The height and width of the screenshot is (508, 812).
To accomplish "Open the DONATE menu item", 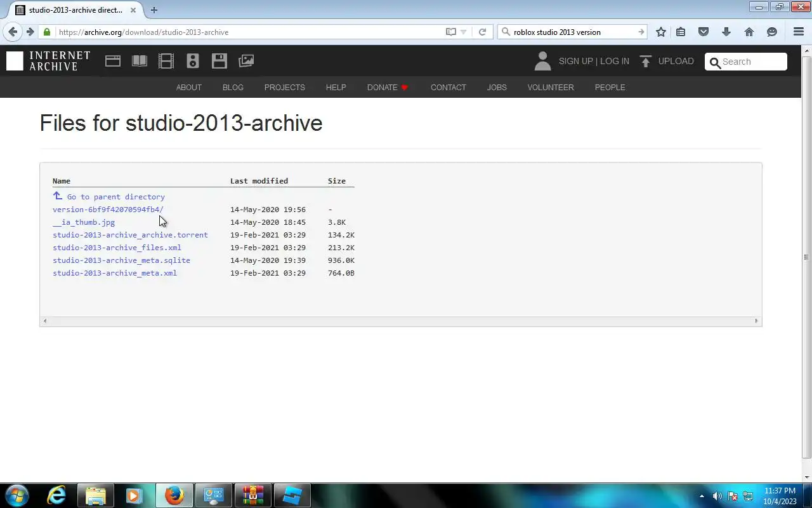I will coord(388,88).
